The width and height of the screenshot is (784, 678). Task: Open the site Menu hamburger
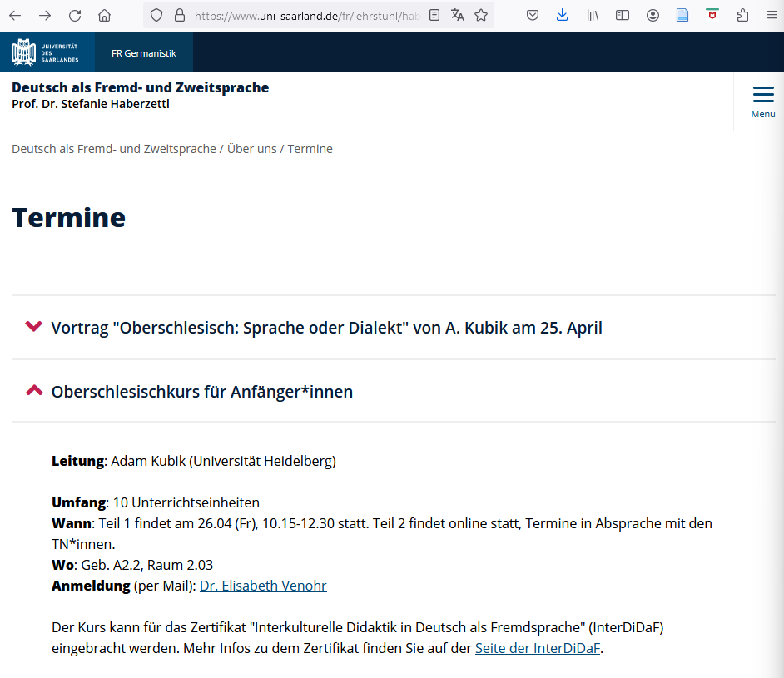tap(763, 102)
